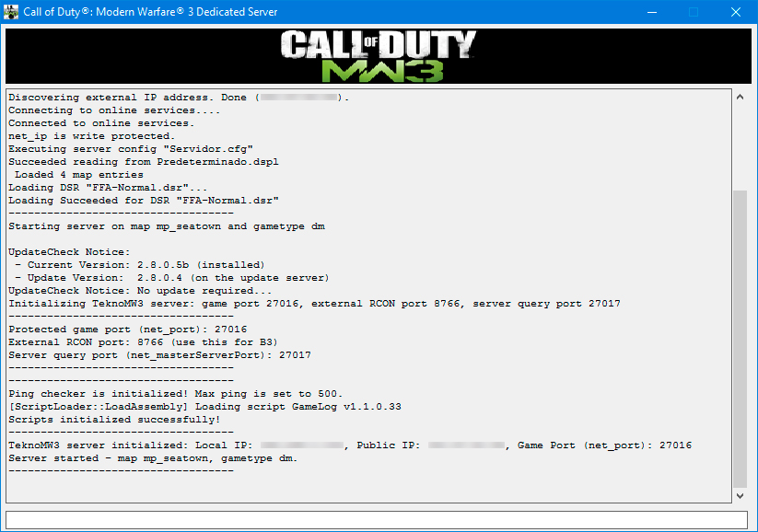Click the line 'Connecting to online services....'

tap(114, 110)
